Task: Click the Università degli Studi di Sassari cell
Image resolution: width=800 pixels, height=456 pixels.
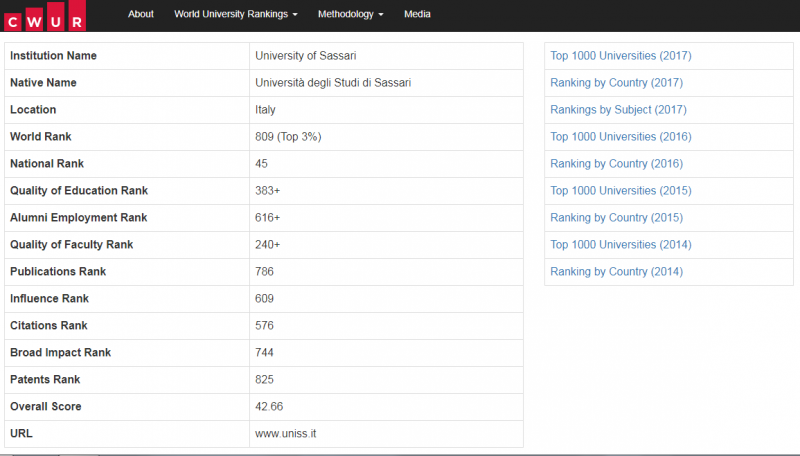Action: [x=333, y=83]
